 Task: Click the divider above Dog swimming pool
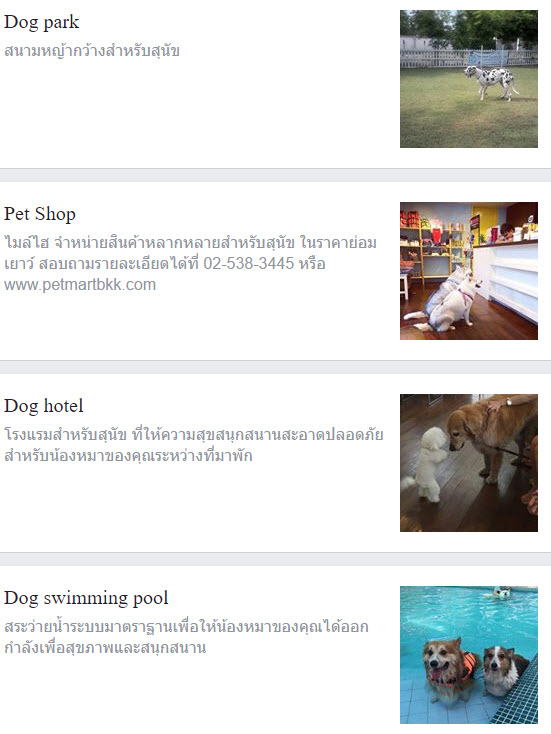pyautogui.click(x=275, y=559)
